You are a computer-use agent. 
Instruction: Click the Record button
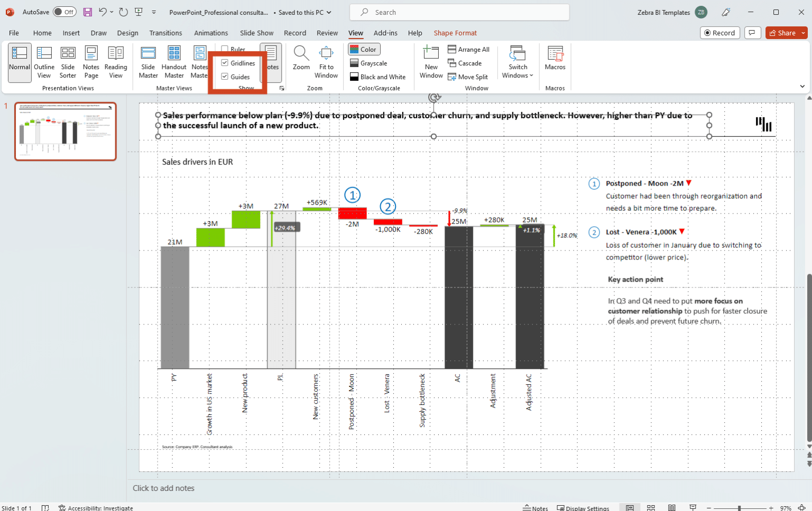tap(719, 32)
